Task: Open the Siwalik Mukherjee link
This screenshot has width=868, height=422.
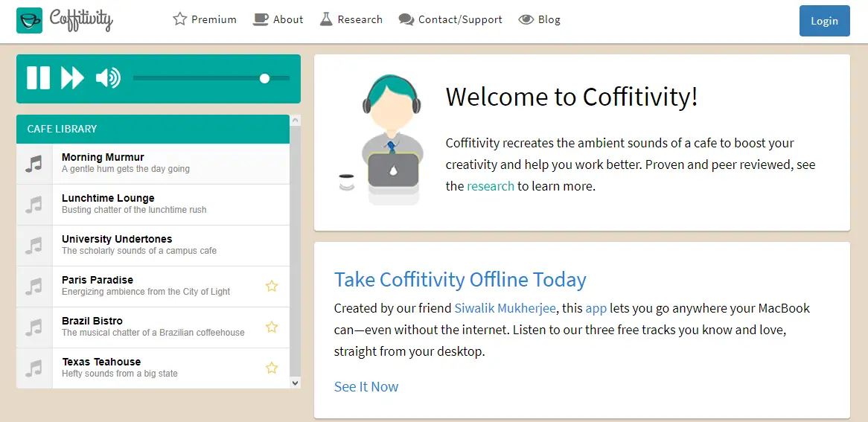Action: coord(505,308)
